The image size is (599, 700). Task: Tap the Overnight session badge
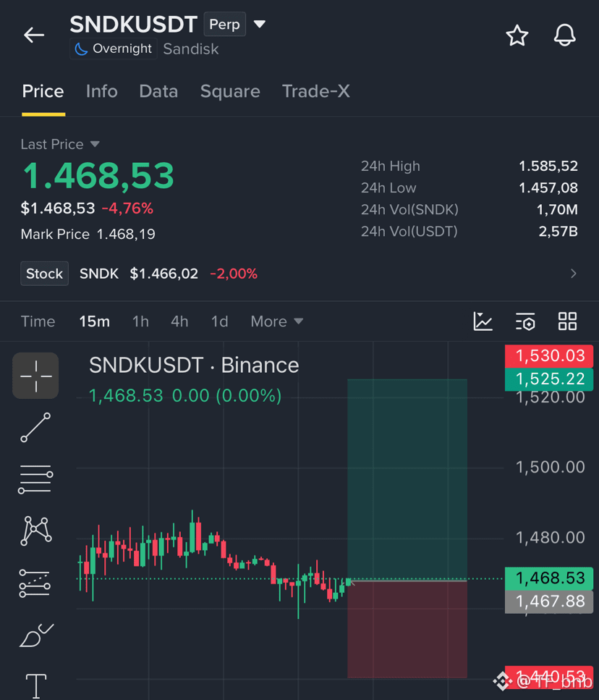pos(114,49)
